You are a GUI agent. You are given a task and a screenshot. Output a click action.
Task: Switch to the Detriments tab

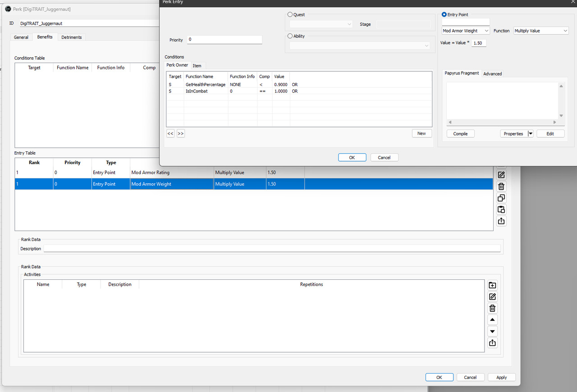[72, 37]
